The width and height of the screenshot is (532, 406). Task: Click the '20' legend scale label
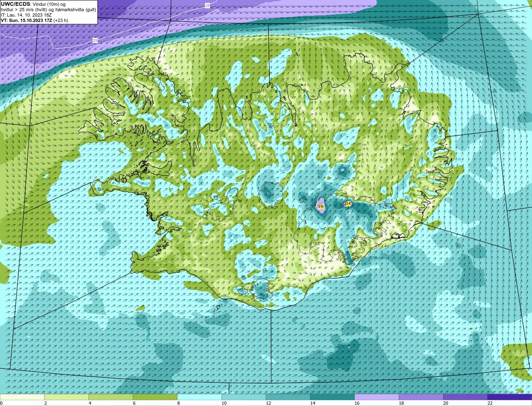446,403
